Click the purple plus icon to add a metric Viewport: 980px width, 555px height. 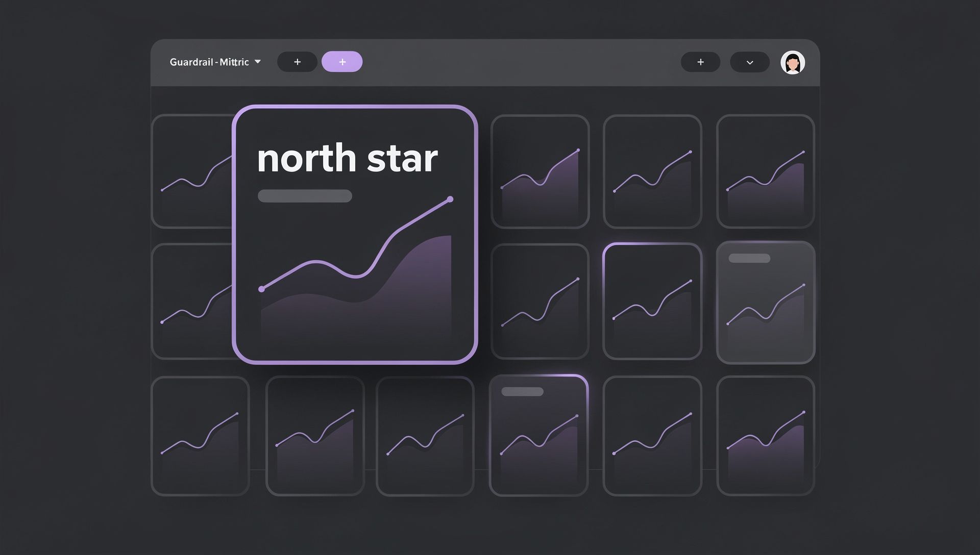tap(342, 61)
